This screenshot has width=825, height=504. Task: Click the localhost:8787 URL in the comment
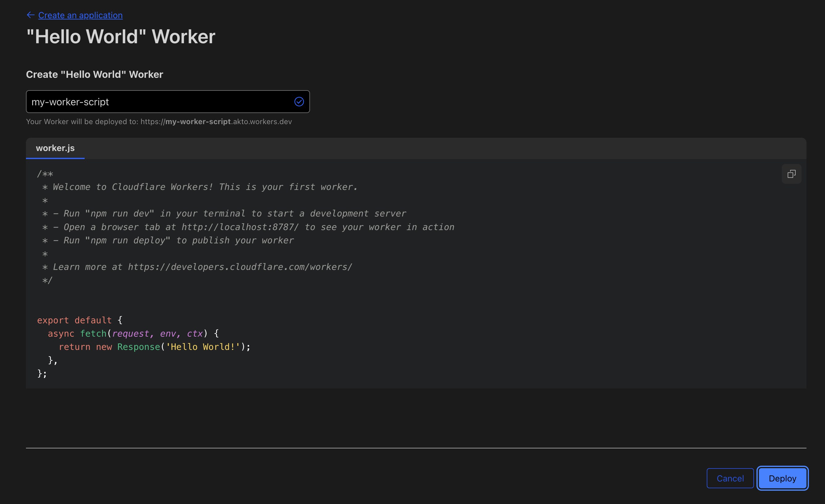click(x=240, y=227)
